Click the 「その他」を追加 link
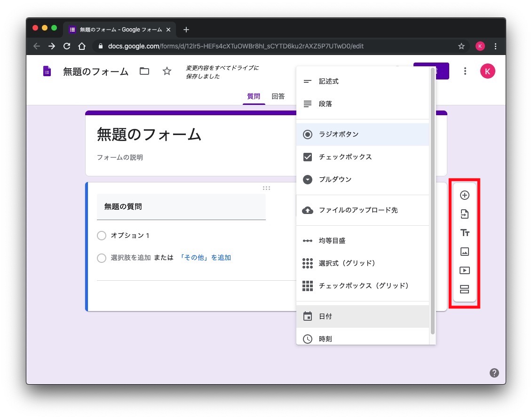This screenshot has width=532, height=419. [x=206, y=258]
